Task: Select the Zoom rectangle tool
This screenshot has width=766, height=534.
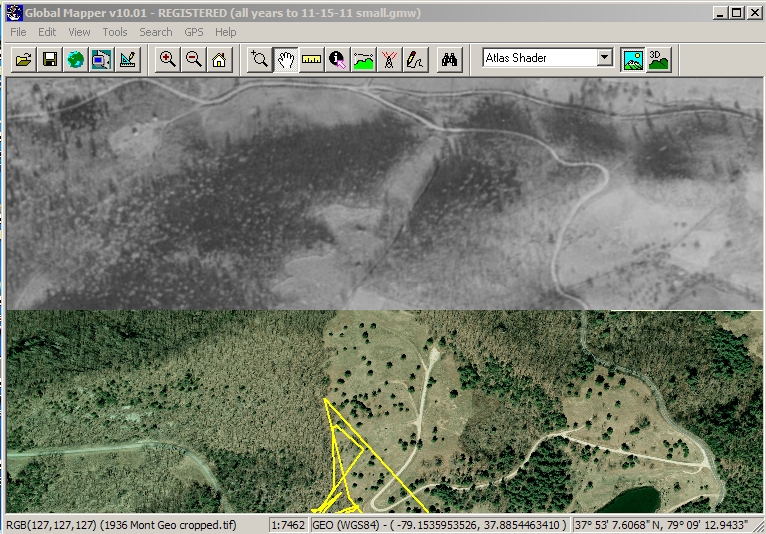Action: pyautogui.click(x=259, y=60)
